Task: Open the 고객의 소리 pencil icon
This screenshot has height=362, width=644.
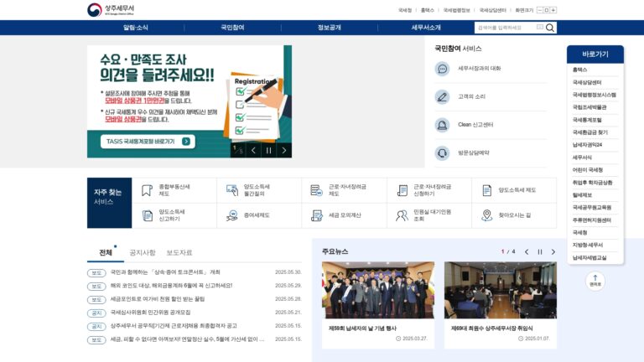Action: click(443, 97)
